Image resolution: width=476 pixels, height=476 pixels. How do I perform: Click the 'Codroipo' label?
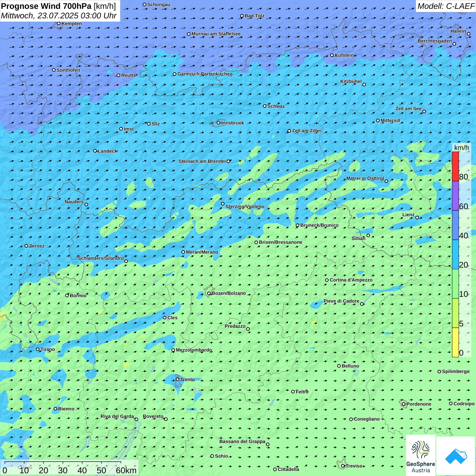point(464,404)
